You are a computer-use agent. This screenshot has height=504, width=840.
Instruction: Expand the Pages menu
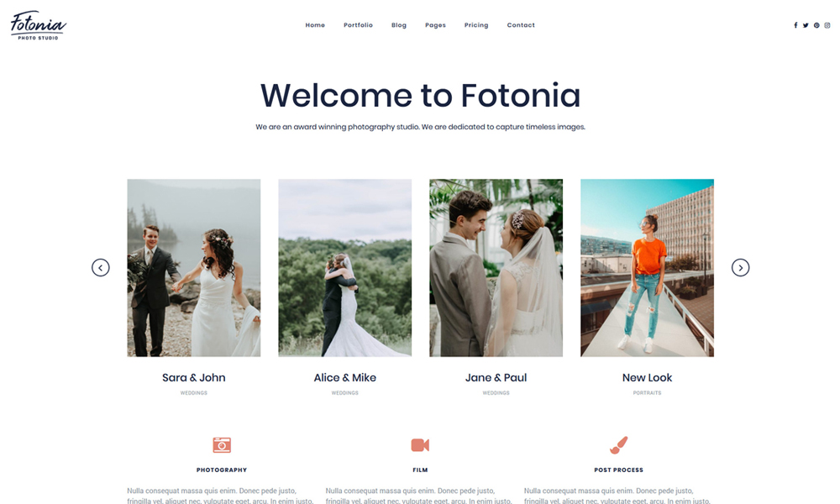coord(435,25)
